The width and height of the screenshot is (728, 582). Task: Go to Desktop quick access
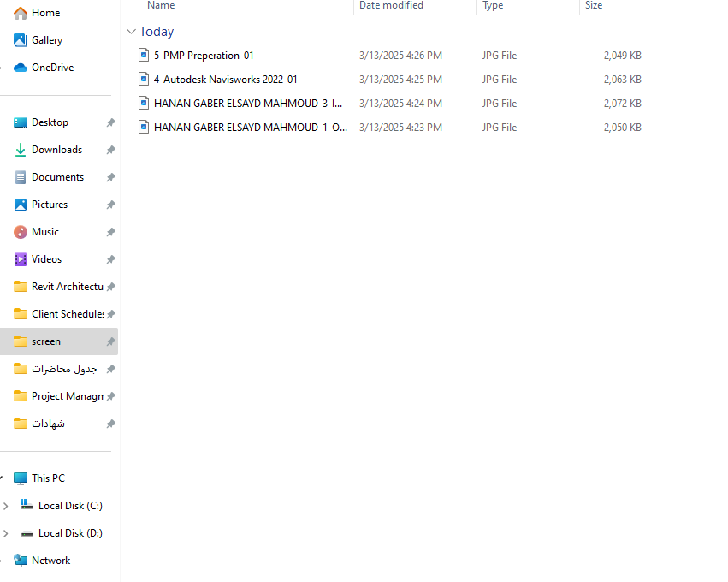pos(50,122)
